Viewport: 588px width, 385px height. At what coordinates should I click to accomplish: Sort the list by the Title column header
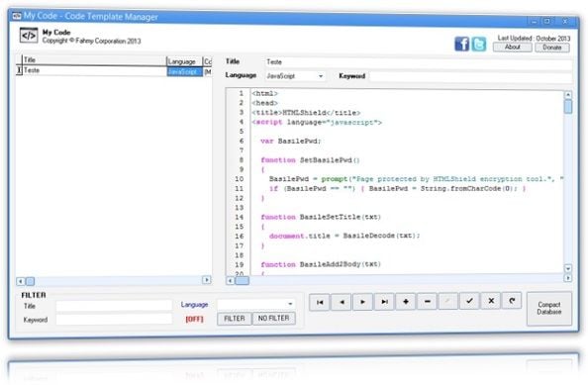coord(94,60)
